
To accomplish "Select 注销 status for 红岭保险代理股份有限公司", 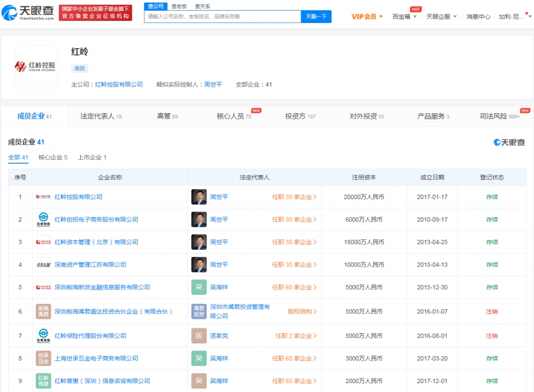I will pyautogui.click(x=491, y=336).
